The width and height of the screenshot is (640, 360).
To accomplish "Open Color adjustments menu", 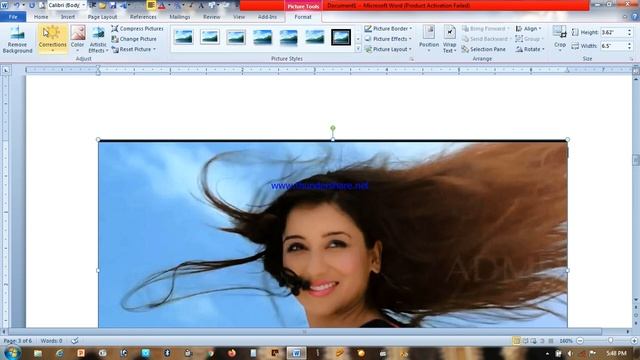I will [x=77, y=39].
